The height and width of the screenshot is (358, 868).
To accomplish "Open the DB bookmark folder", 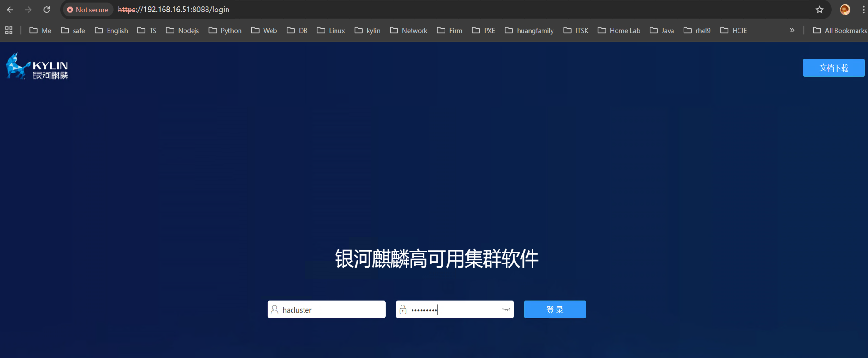I will coord(297,31).
